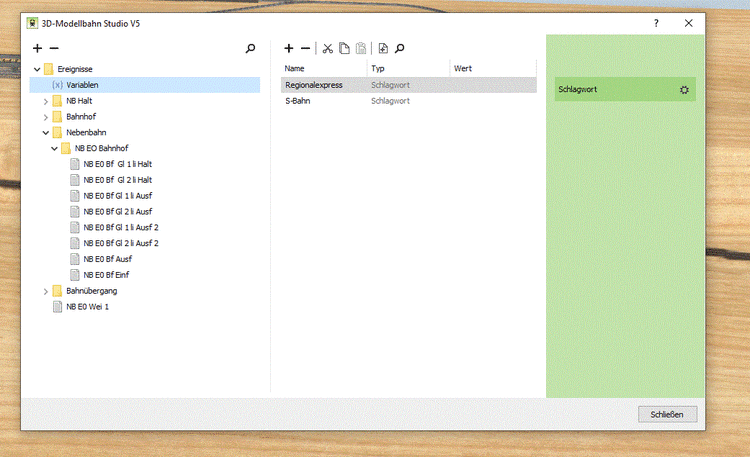Cut the selected variable with scissors icon
Screen dimensions: 750x457
328,48
